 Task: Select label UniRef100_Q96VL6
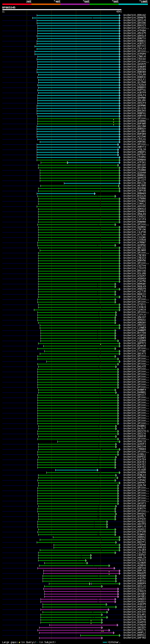(135, 209)
